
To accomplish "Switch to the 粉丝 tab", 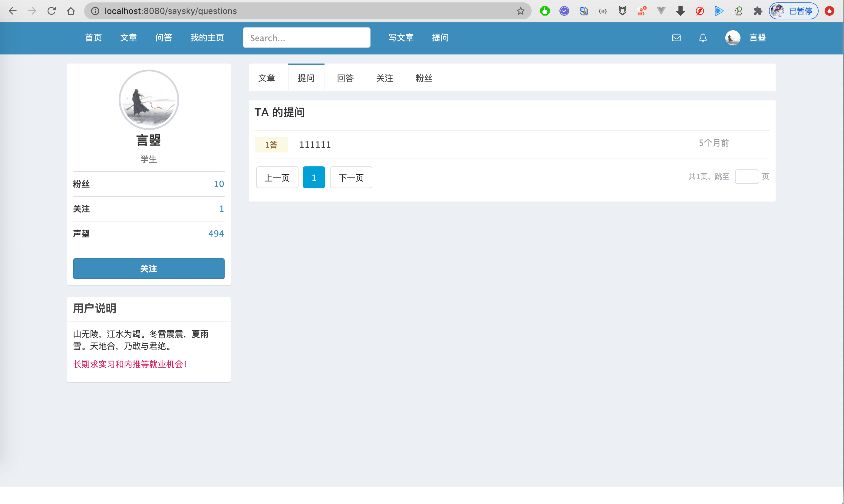I will [424, 78].
